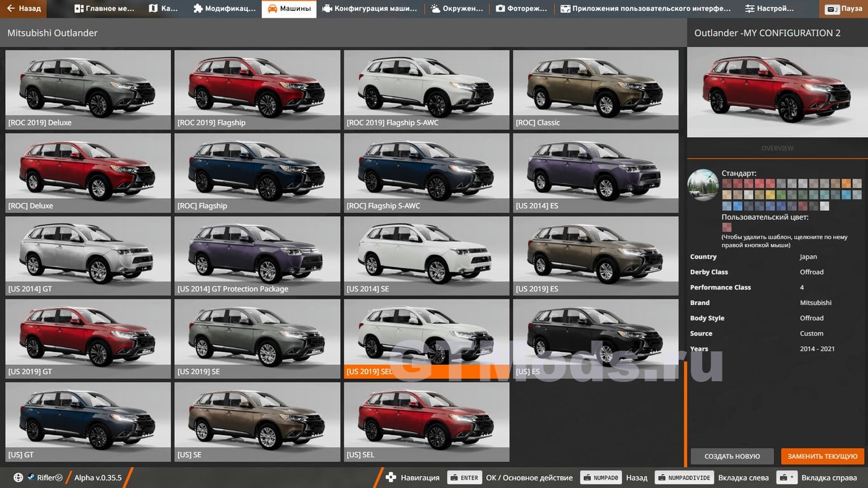868x488 pixels.
Task: Pick the [ROC 2019] Flagship S-AWC thumbnail
Action: [x=426, y=90]
